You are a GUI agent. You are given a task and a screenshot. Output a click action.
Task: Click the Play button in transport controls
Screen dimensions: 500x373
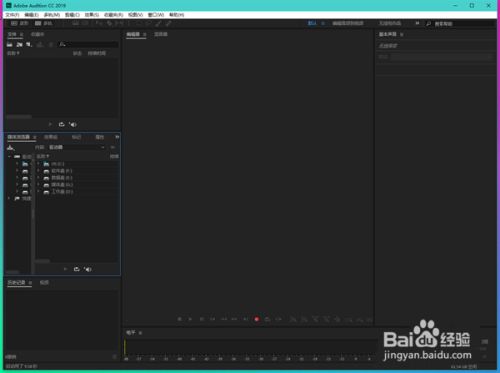tap(190, 319)
